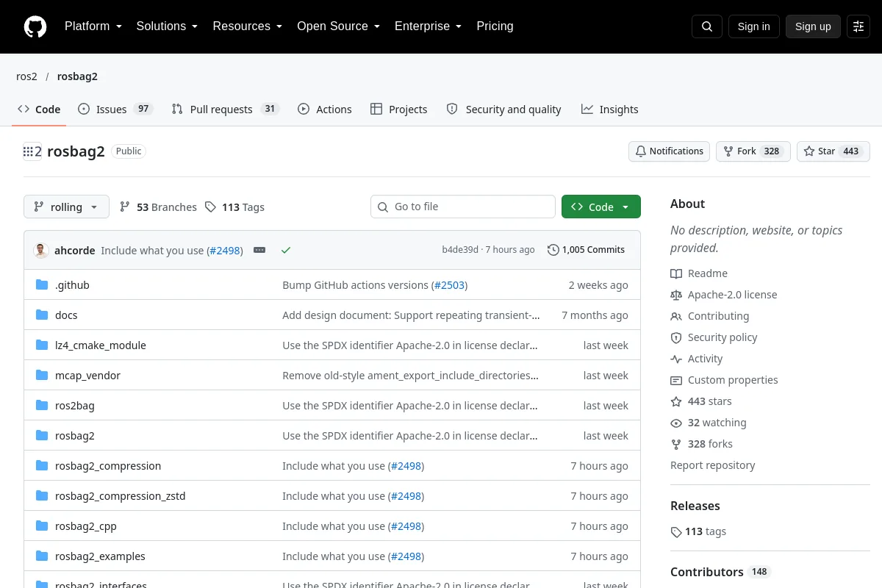
Task: Click the .github folder icon
Action: (42, 285)
